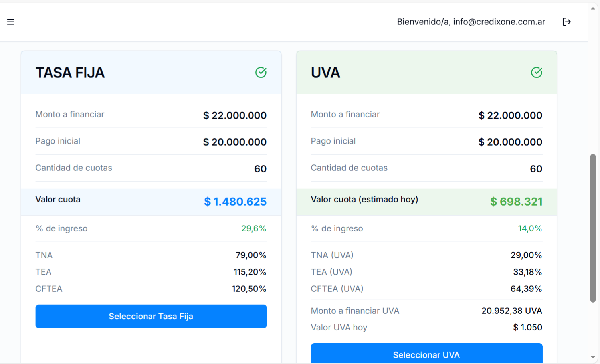The width and height of the screenshot is (600, 364).
Task: Click the green check icon on TASA FIJA
Action: pyautogui.click(x=261, y=72)
